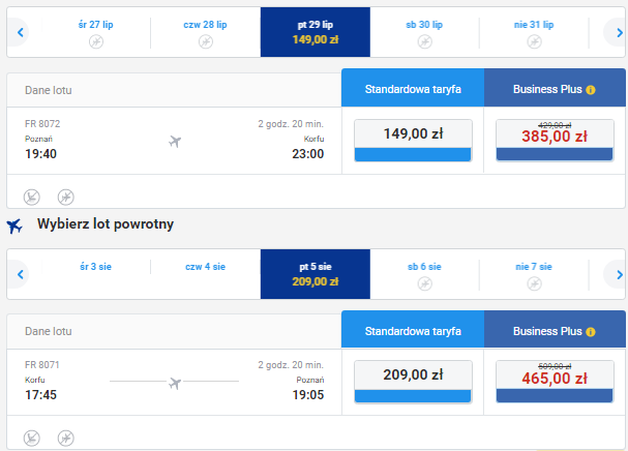The width and height of the screenshot is (628, 451).
Task: Click first round icon below Poznań–Korfu flight details
Action: (x=32, y=196)
